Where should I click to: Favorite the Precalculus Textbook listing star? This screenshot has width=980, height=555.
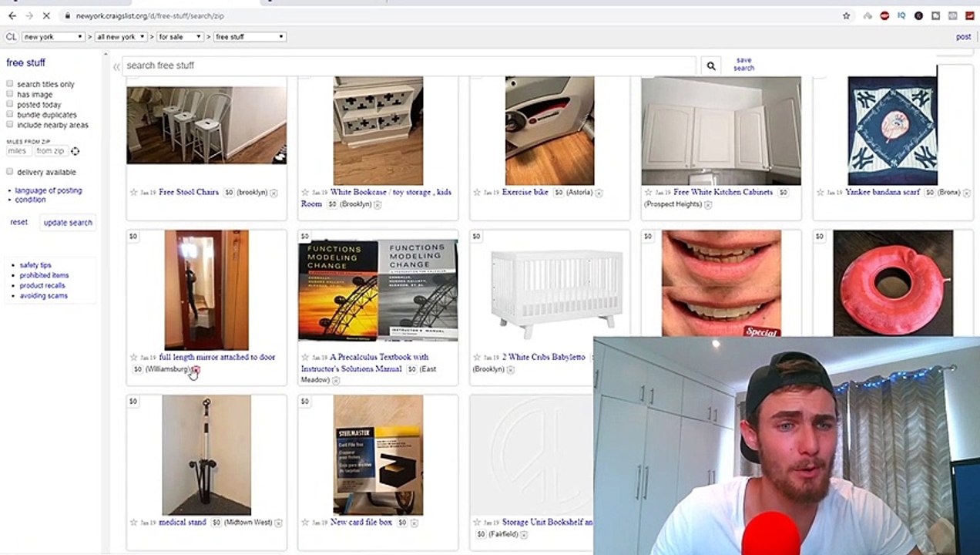[305, 358]
